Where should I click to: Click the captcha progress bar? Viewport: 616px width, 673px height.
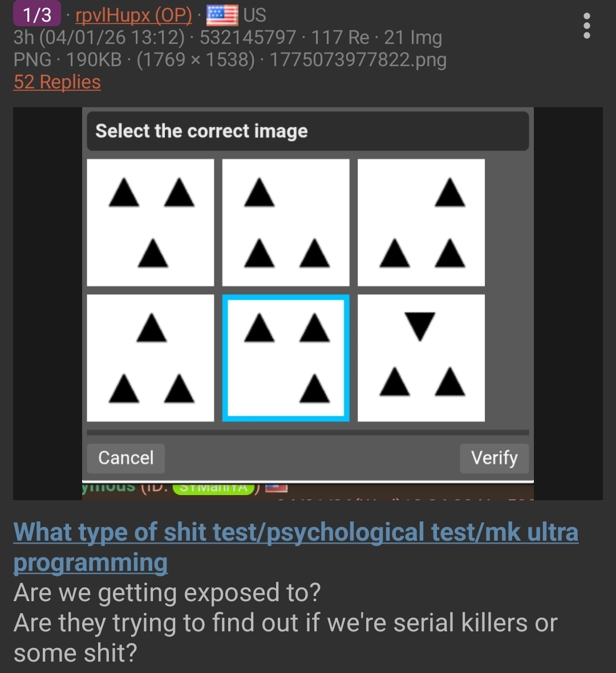[x=308, y=433]
